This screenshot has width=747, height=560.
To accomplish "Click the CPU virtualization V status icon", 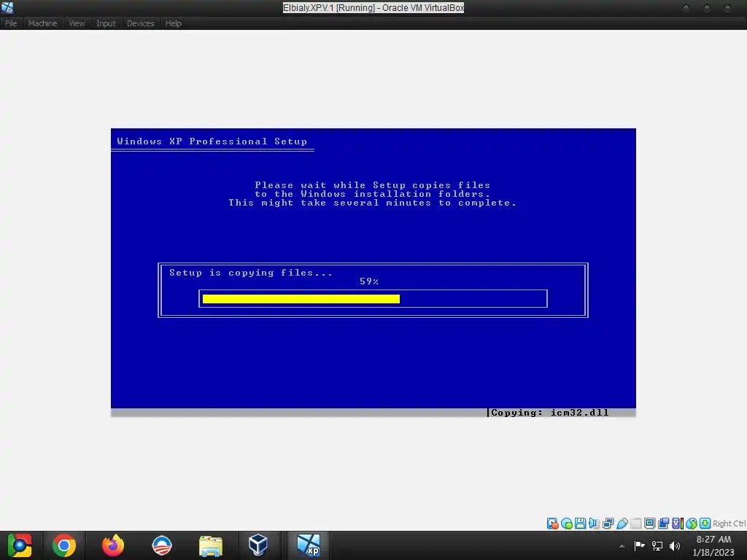I will (x=678, y=524).
